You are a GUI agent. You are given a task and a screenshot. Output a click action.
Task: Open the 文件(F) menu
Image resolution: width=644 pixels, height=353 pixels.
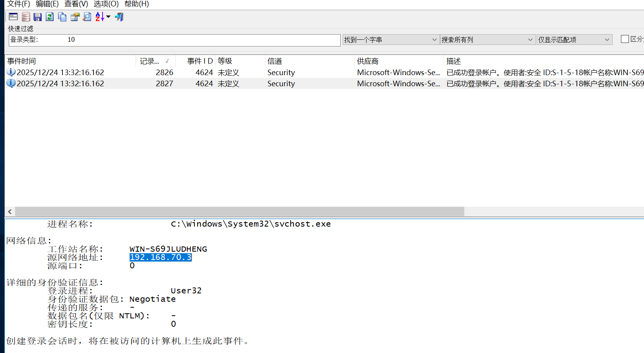point(19,4)
